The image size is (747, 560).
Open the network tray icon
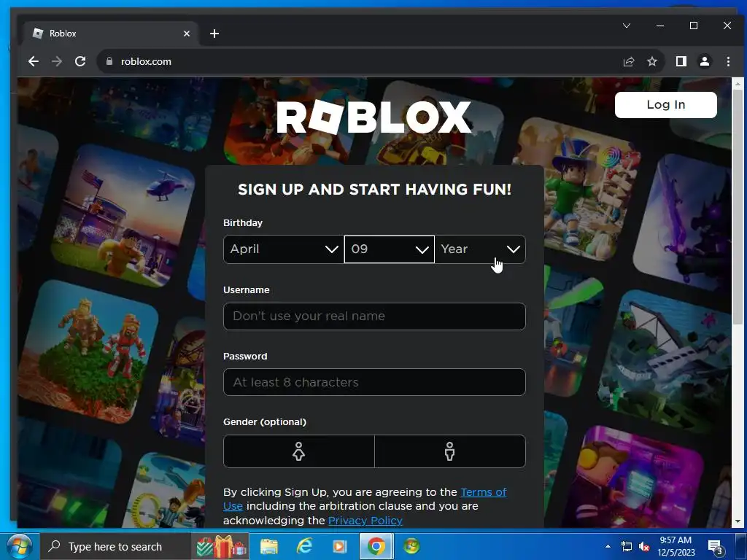pyautogui.click(x=627, y=547)
